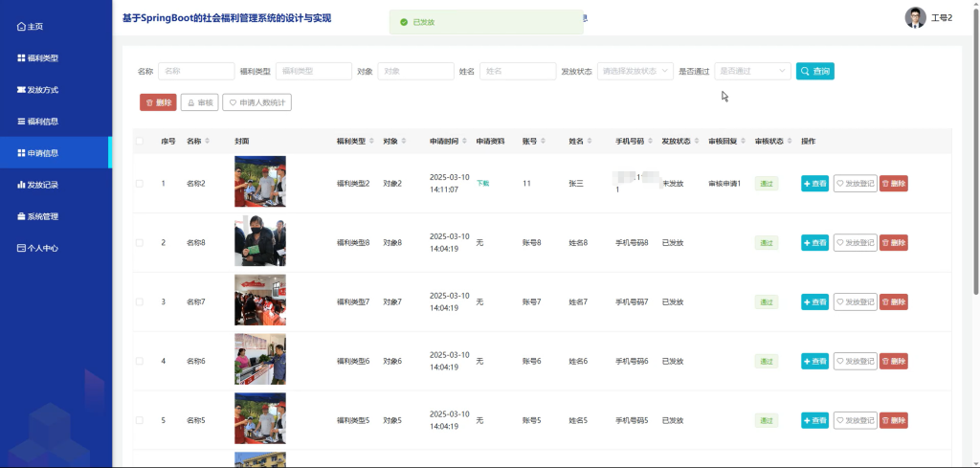Click the cover thumbnail of 名称7
Image resolution: width=980 pixels, height=468 pixels.
pos(260,300)
